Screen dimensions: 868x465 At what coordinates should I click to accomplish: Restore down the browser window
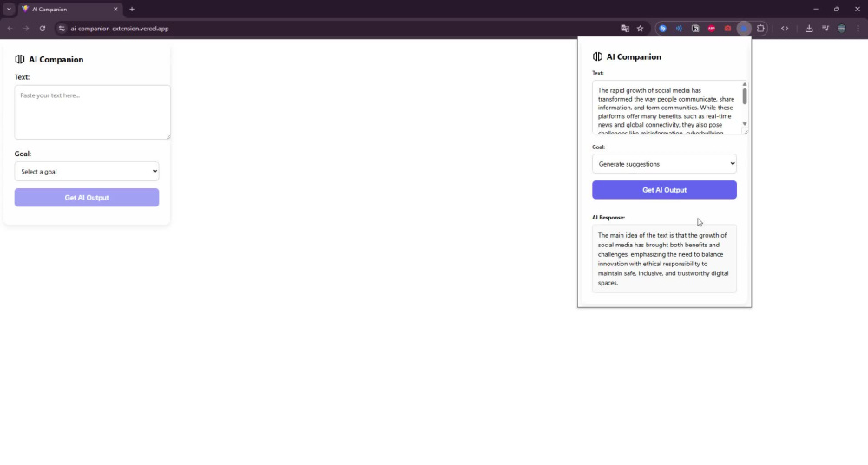837,10
